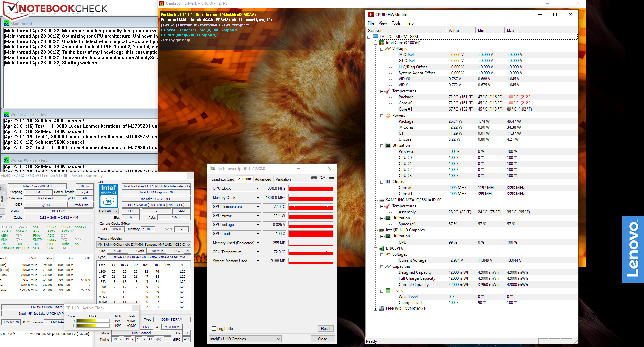
Task: Open the GPU #0 dropdown in System Summary
Action: tap(108, 211)
